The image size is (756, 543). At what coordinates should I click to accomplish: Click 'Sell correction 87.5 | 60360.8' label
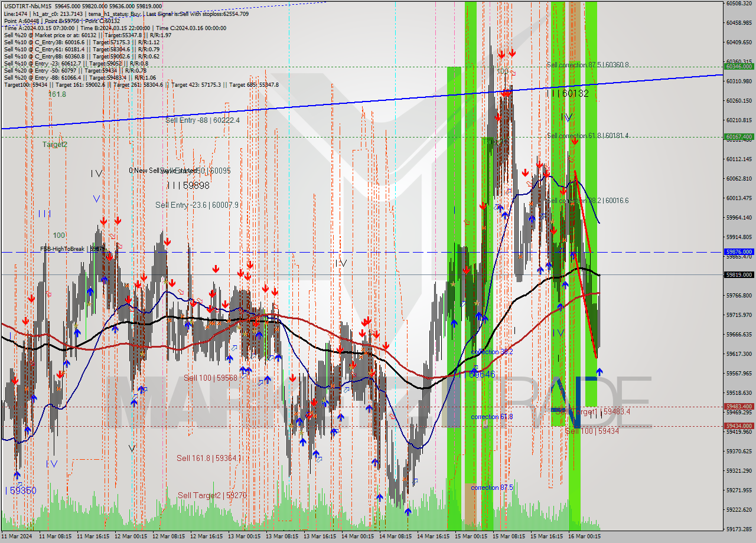pyautogui.click(x=588, y=65)
